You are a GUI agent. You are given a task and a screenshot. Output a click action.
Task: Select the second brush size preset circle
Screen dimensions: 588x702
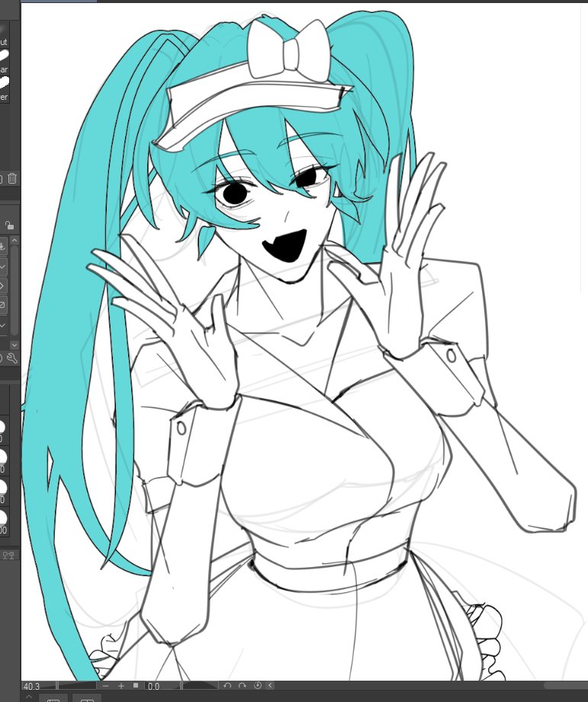pos(2,457)
